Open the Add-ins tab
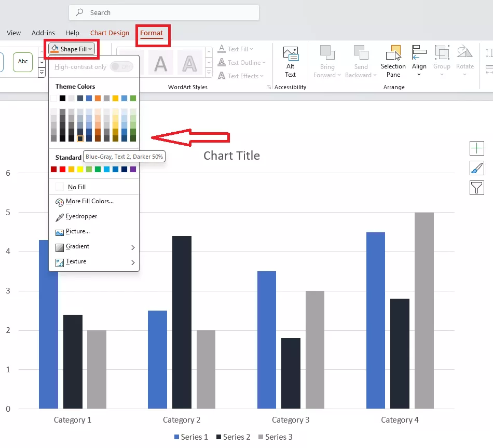This screenshot has width=493, height=448. tap(43, 33)
